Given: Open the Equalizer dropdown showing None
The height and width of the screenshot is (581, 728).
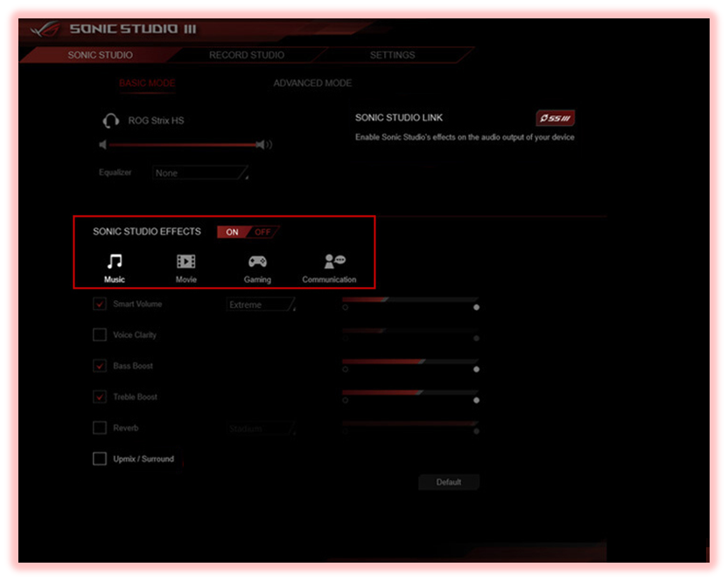Looking at the screenshot, I should click(x=200, y=172).
